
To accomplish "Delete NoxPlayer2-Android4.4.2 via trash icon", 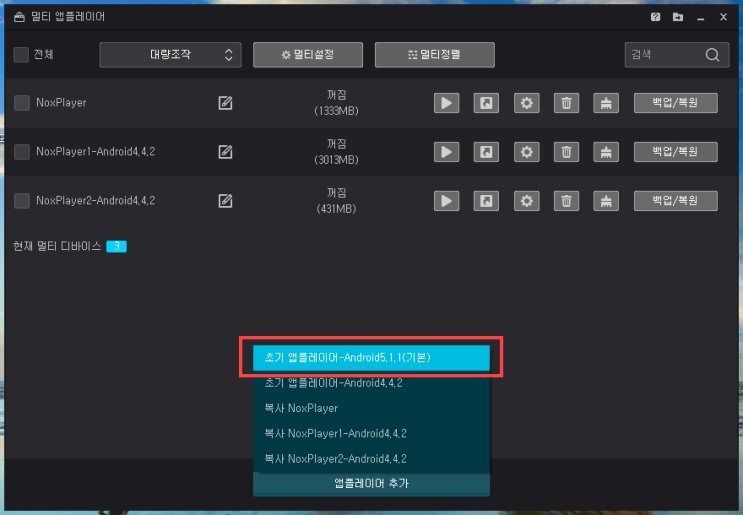I will pos(566,201).
